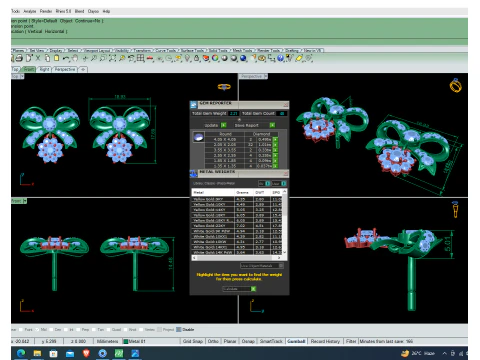This screenshot has width=480, height=360.
Task: Click the blue question mark Help icon
Action: point(281,58)
